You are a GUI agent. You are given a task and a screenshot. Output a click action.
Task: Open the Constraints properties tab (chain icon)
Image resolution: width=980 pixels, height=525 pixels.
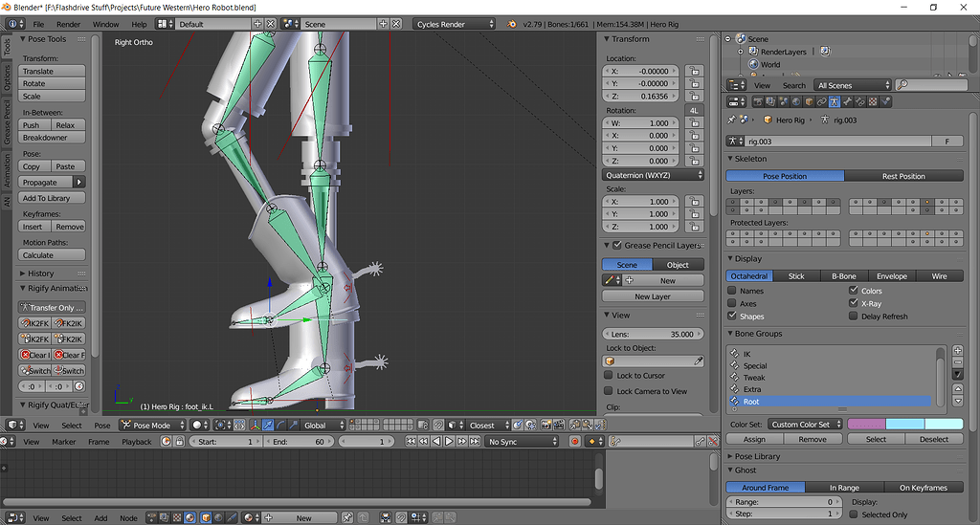[x=822, y=101]
